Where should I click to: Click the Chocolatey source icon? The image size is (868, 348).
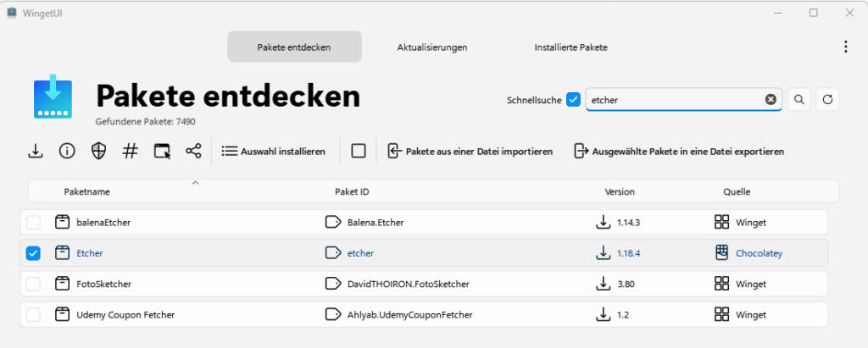(721, 253)
